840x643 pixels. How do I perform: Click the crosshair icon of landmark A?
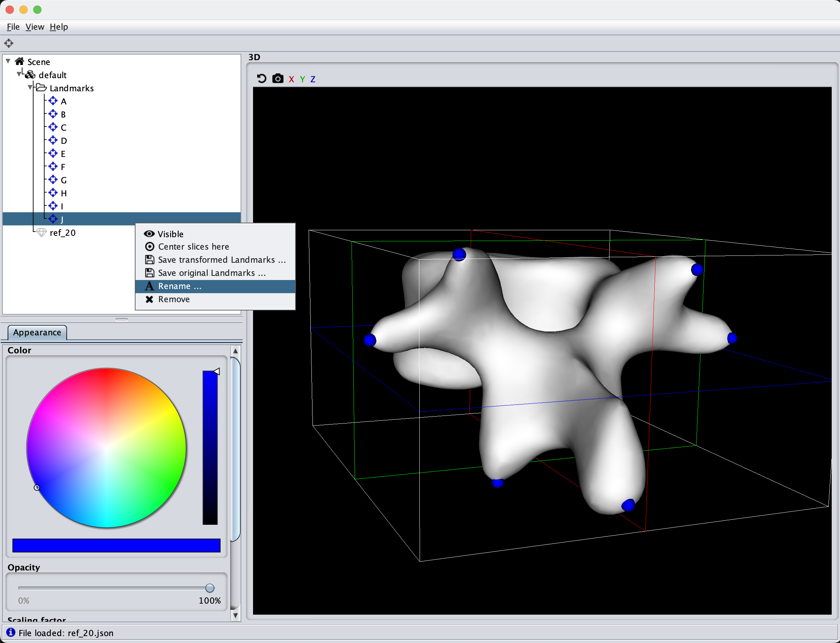(53, 101)
